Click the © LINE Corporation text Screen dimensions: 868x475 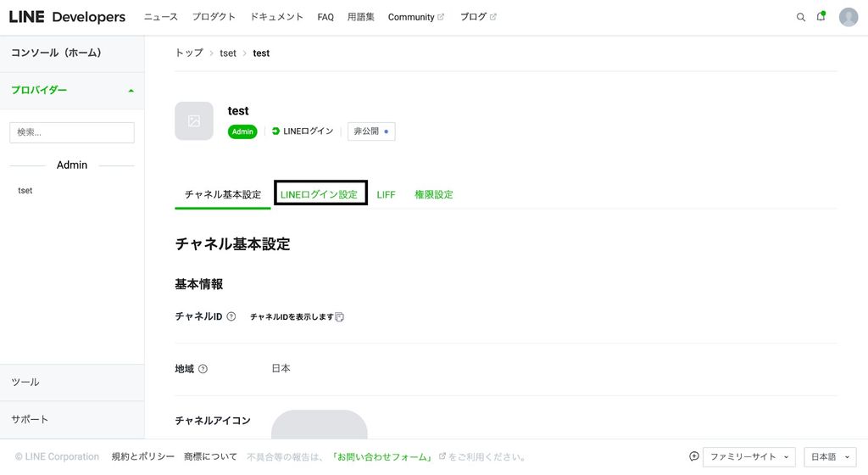57,456
